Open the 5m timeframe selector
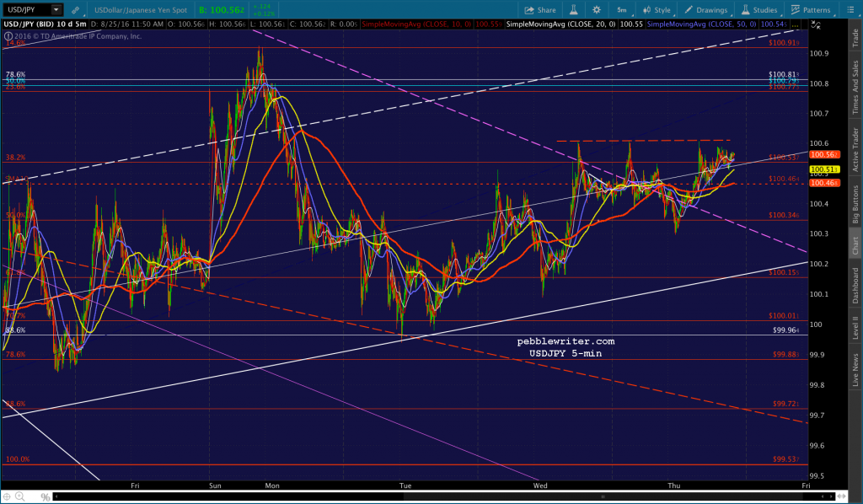The width and height of the screenshot is (863, 504). point(623,10)
